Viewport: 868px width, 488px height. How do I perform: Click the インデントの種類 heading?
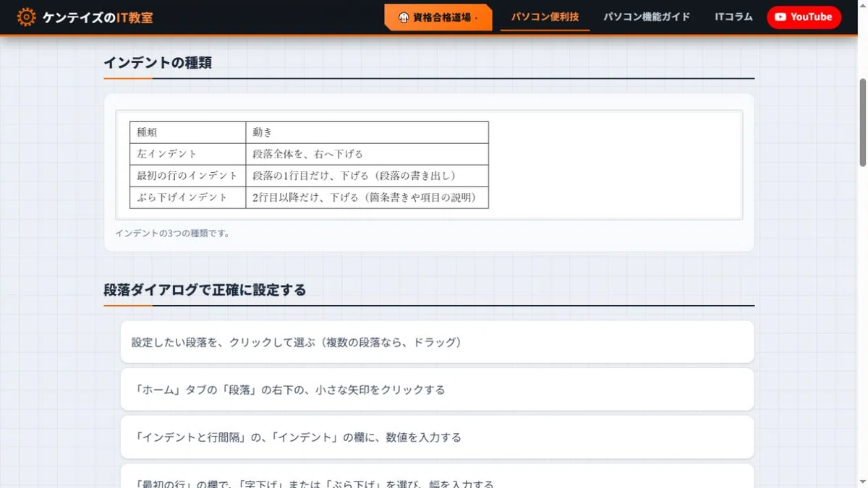click(x=158, y=63)
